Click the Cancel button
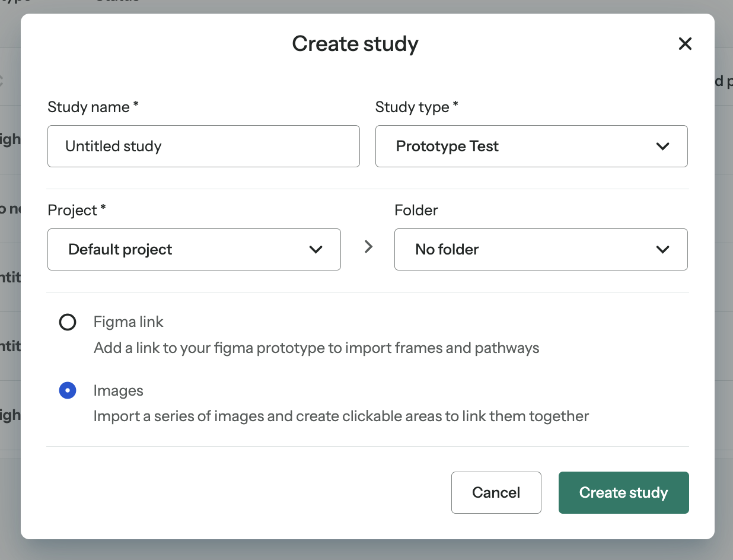 496,492
